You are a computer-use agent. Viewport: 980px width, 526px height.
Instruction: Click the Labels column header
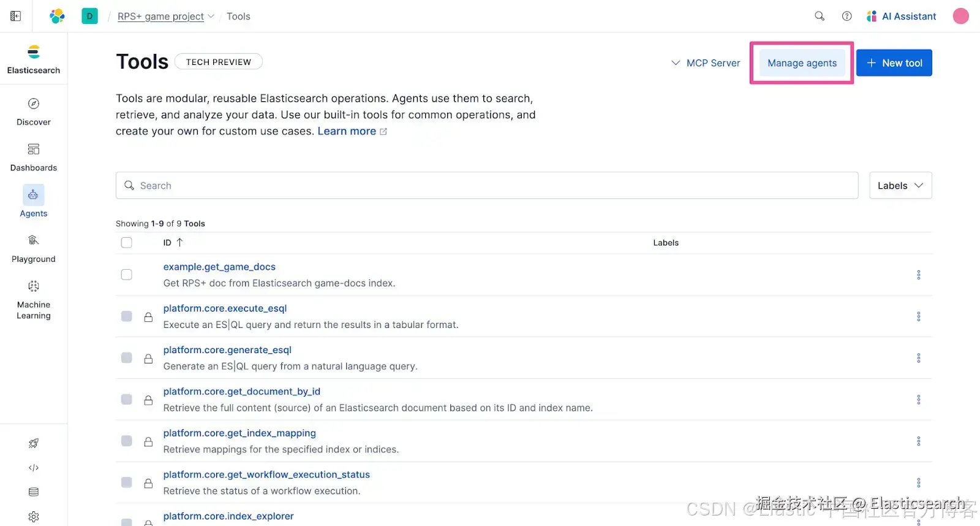click(666, 243)
